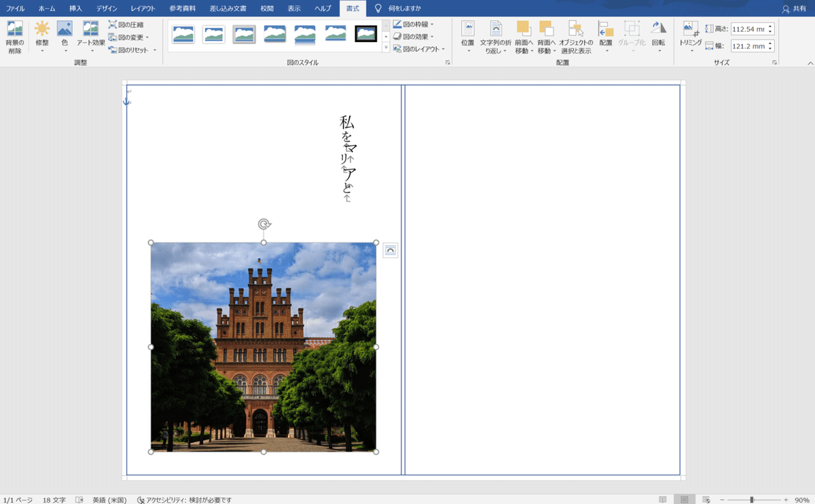Apply the gray metal-frame picture style
The image size is (815, 504).
244,34
